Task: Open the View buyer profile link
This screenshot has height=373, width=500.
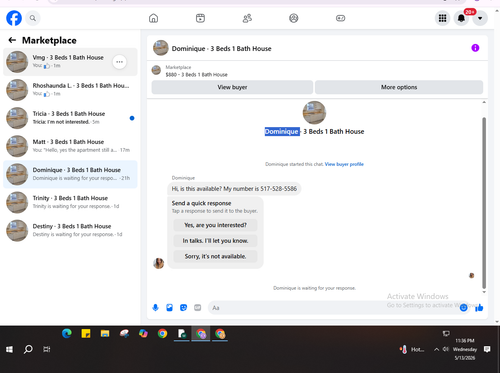Action: coord(344,164)
